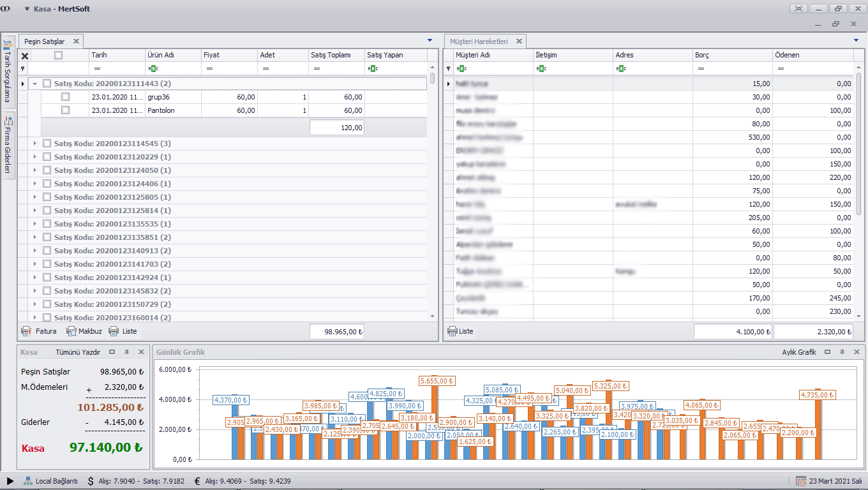
Task: Tick the header select-all checkbox
Action: pyautogui.click(x=59, y=55)
